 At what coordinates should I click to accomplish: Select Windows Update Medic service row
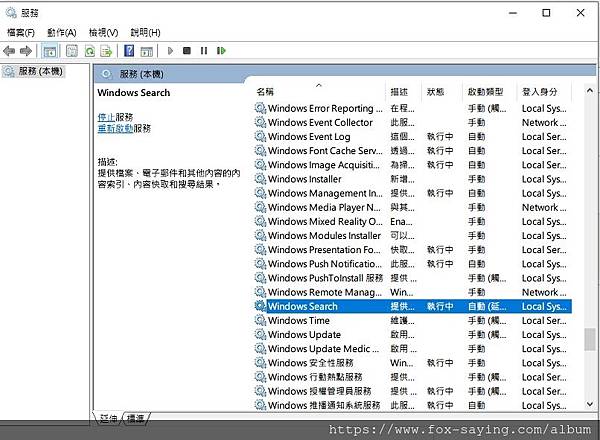(x=412, y=349)
